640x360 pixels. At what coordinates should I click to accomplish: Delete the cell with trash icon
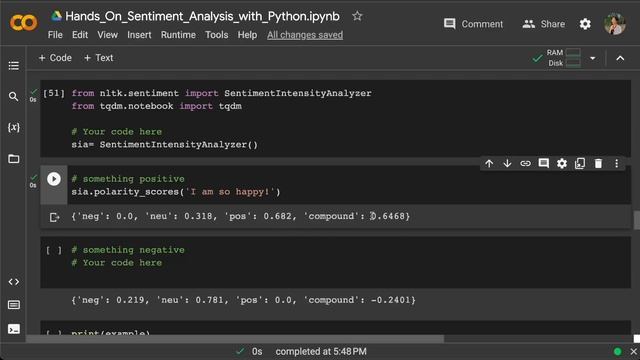click(x=598, y=164)
